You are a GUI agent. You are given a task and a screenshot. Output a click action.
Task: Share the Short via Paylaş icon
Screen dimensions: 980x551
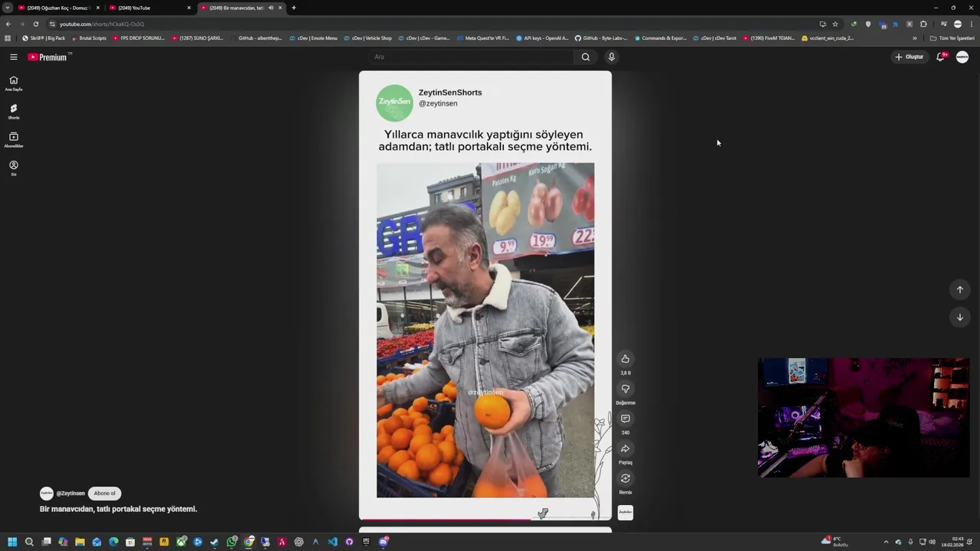coord(626,448)
